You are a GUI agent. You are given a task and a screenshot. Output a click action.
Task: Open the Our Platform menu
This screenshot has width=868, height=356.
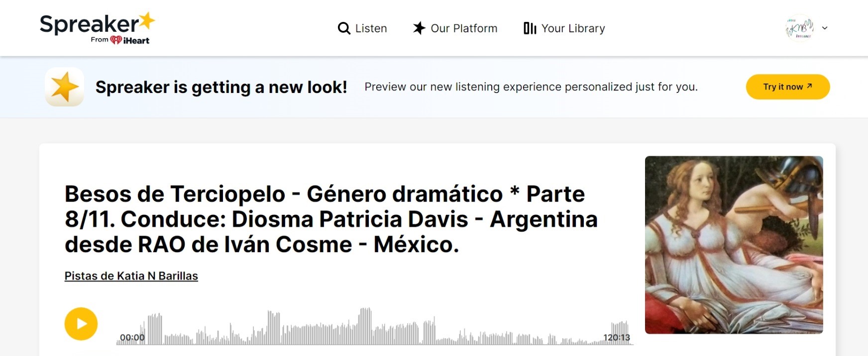tap(455, 28)
